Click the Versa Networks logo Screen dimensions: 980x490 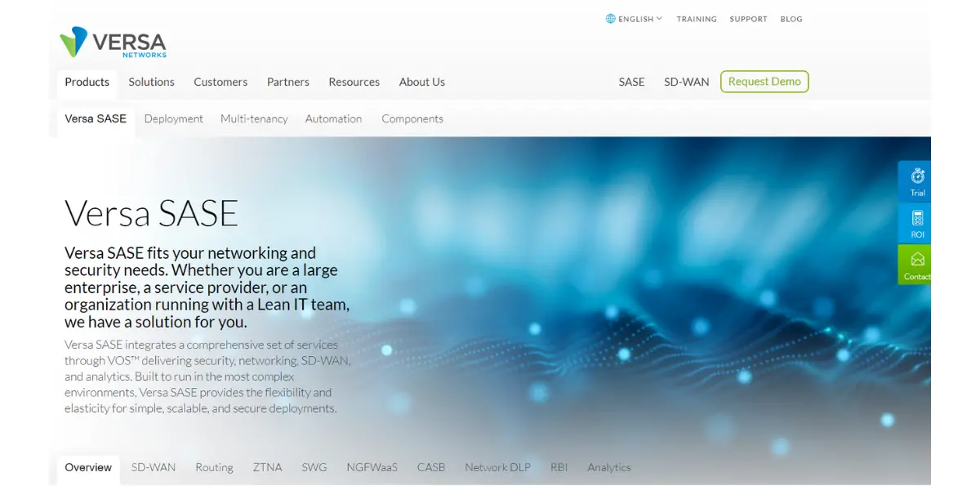coord(113,42)
